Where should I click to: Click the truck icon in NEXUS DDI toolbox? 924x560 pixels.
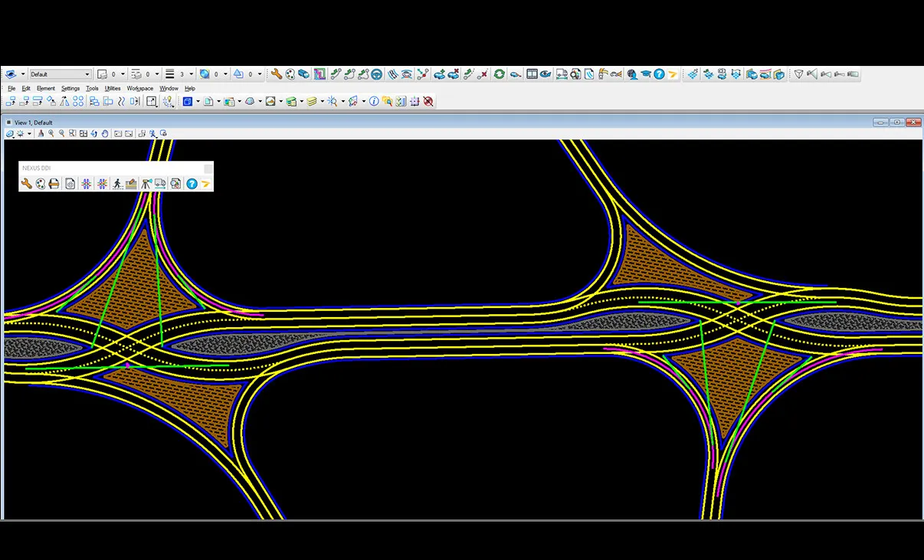click(x=160, y=184)
